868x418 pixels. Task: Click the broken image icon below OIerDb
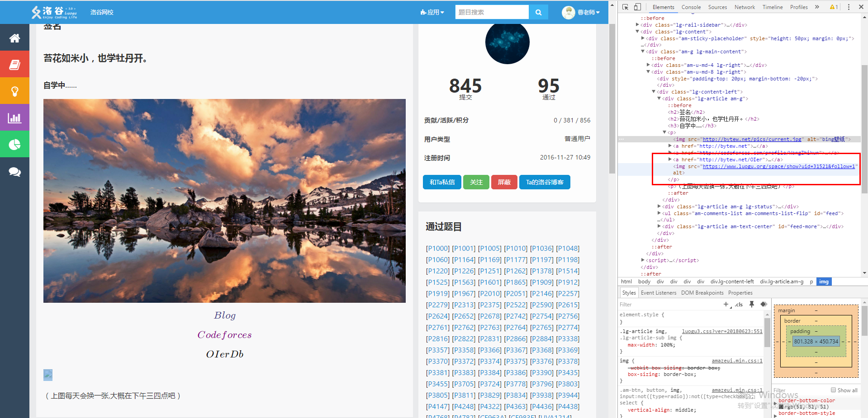coord(48,375)
